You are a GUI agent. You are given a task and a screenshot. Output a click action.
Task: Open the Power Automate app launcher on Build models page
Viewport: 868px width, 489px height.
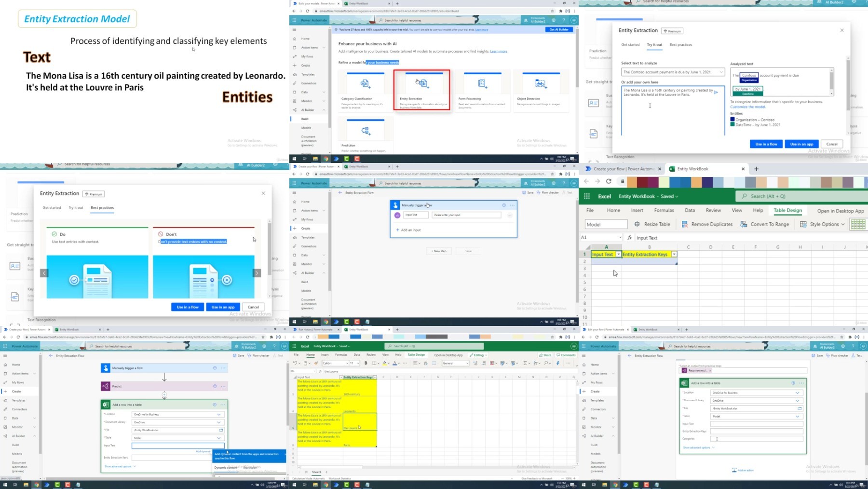[295, 20]
